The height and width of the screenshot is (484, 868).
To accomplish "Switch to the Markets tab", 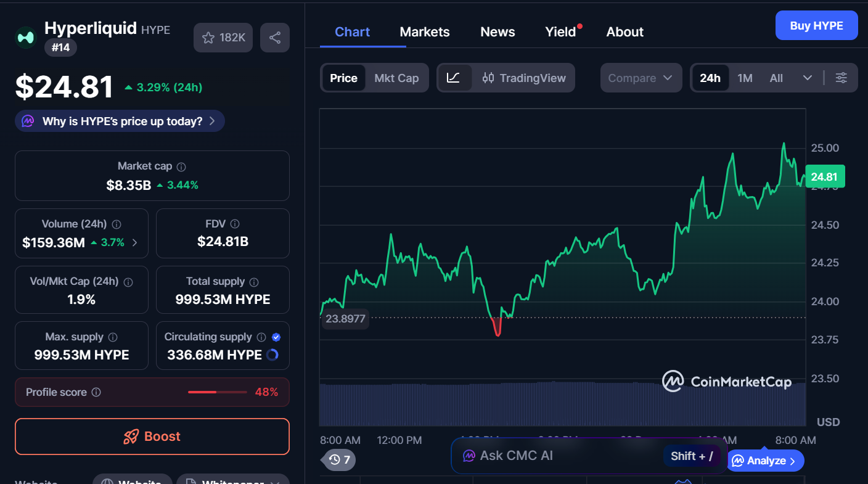I will tap(425, 31).
